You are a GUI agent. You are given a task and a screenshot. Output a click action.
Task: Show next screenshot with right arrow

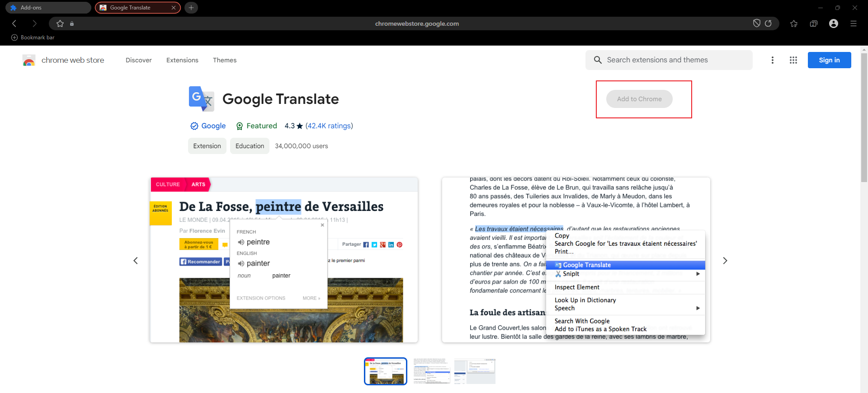[725, 261]
